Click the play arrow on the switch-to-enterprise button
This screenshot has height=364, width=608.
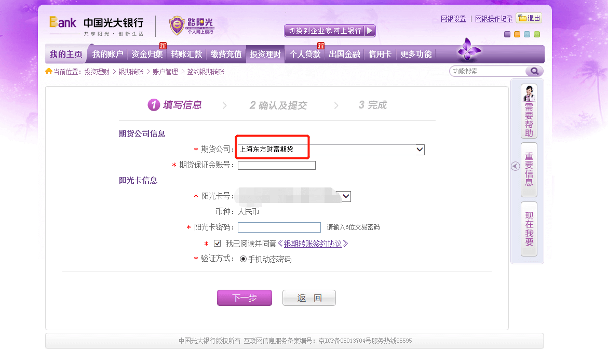(x=370, y=31)
